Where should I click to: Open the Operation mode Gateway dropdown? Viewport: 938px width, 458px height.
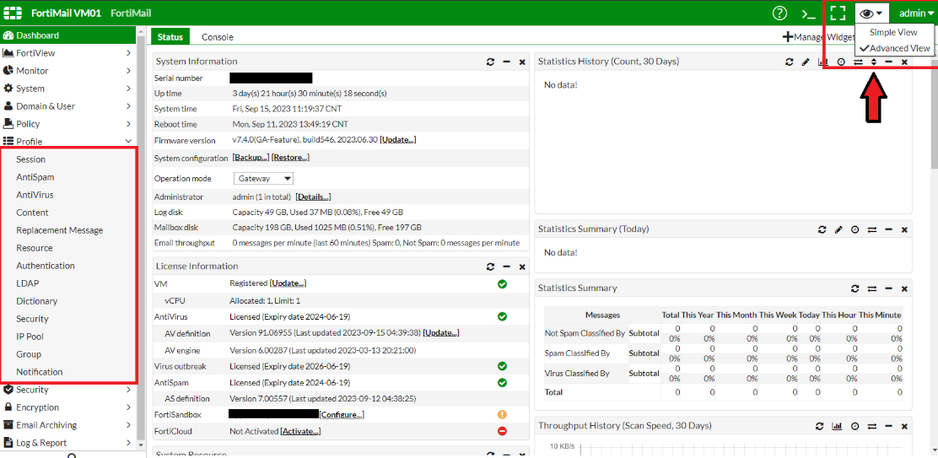(x=263, y=178)
